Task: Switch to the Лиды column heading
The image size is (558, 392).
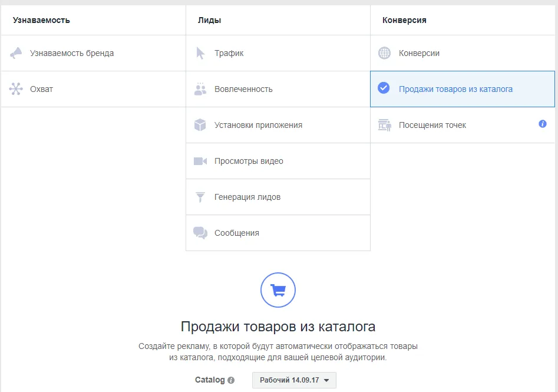Action: [204, 19]
